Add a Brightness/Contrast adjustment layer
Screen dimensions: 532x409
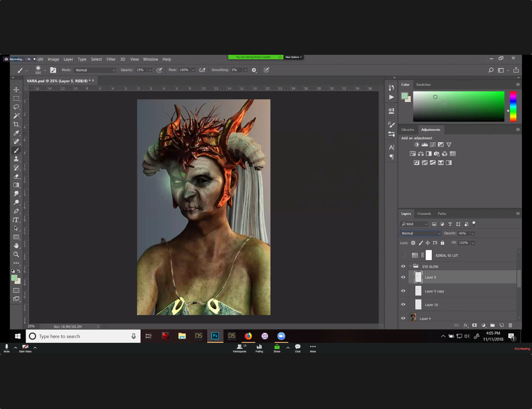pos(416,144)
